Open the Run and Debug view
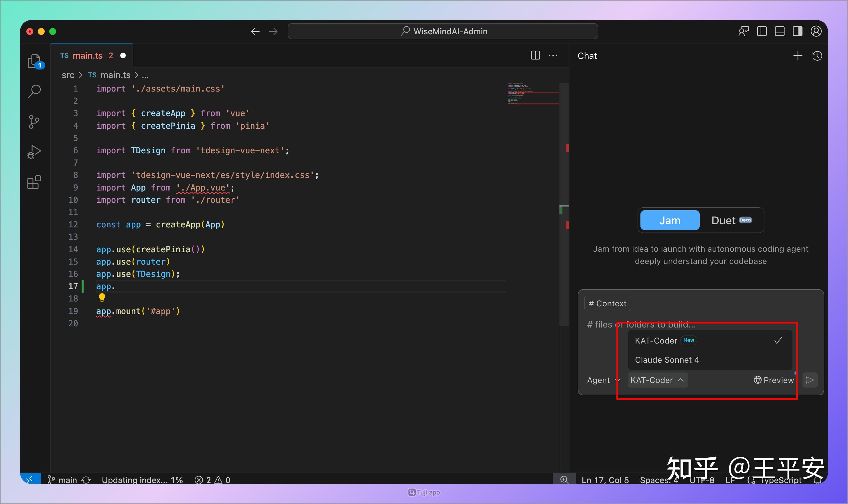 [x=34, y=152]
